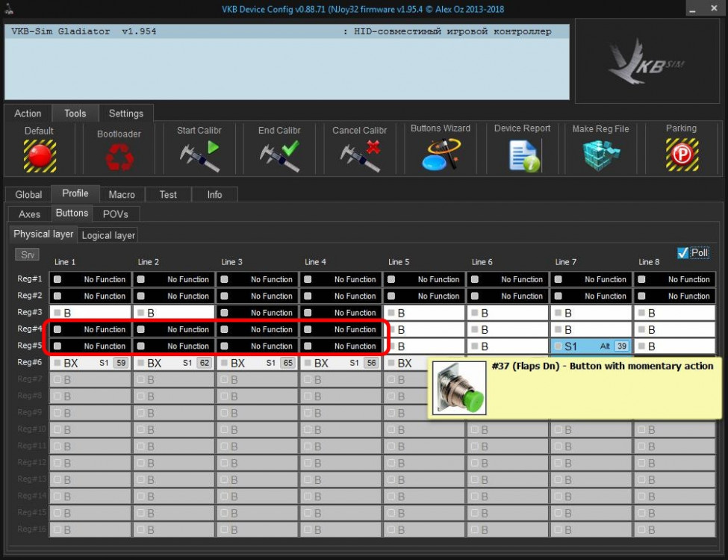Click the VKB Sim logo panel
This screenshot has height=560, width=728.
[x=647, y=60]
